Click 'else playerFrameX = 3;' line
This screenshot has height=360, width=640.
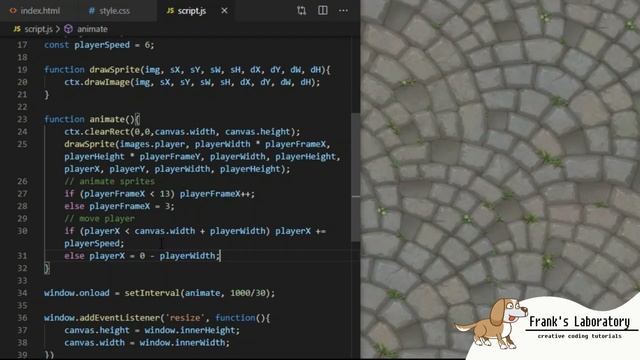pyautogui.click(x=119, y=206)
